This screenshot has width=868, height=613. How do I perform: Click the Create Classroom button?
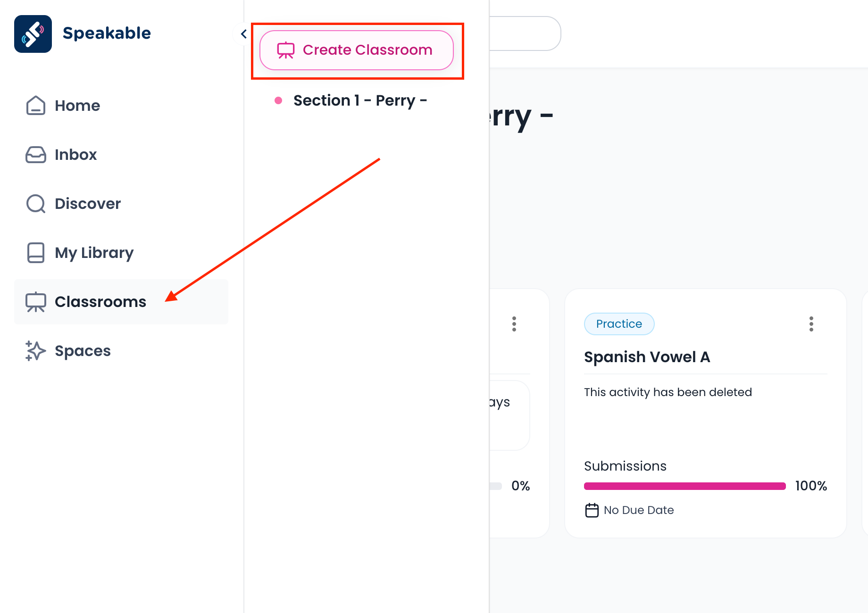pos(357,50)
